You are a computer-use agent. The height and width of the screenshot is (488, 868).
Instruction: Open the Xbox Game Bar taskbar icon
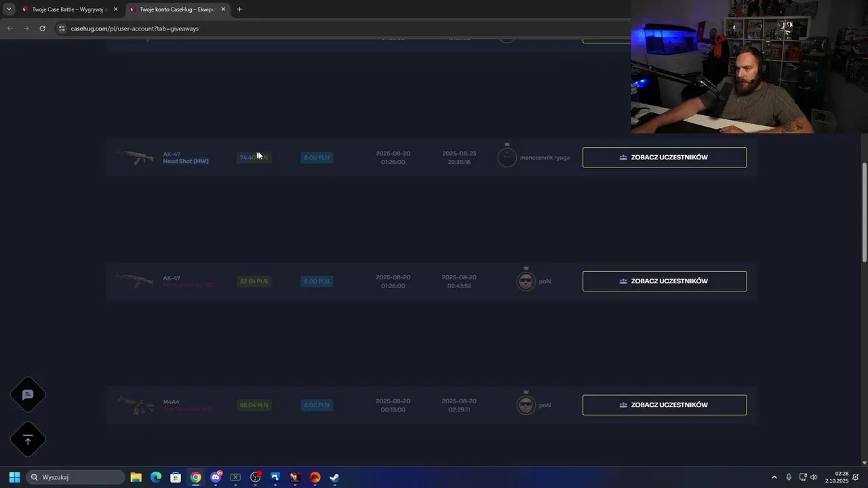235,477
